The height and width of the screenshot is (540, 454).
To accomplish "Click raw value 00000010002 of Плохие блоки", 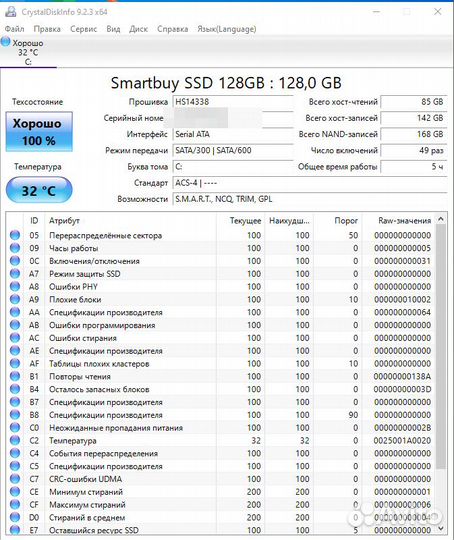I will pyautogui.click(x=402, y=299).
